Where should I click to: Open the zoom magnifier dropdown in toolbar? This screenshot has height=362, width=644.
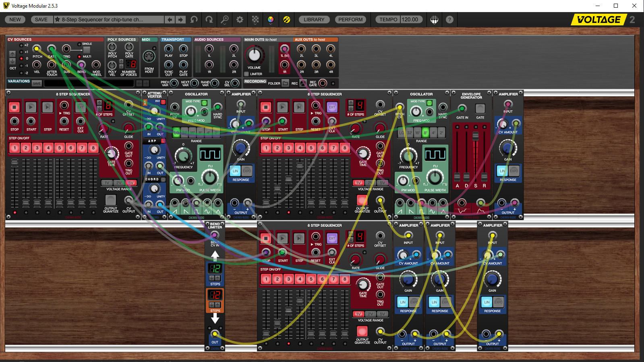click(x=225, y=19)
